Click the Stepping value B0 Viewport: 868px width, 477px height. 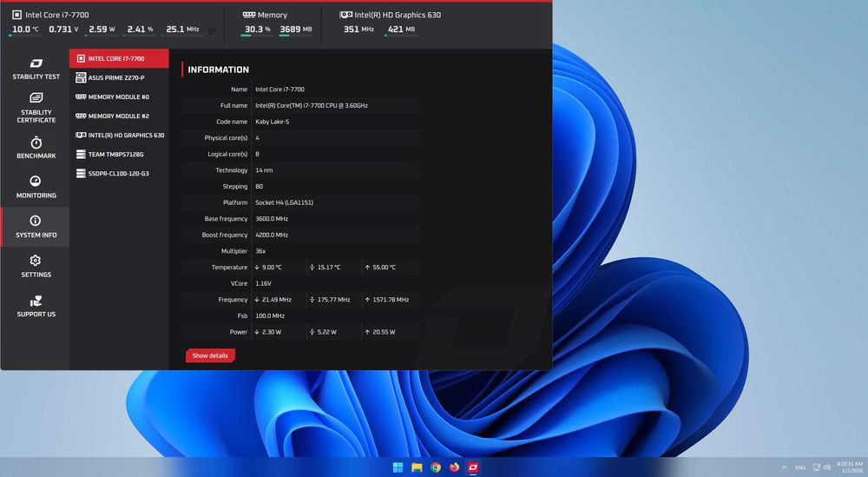point(259,186)
